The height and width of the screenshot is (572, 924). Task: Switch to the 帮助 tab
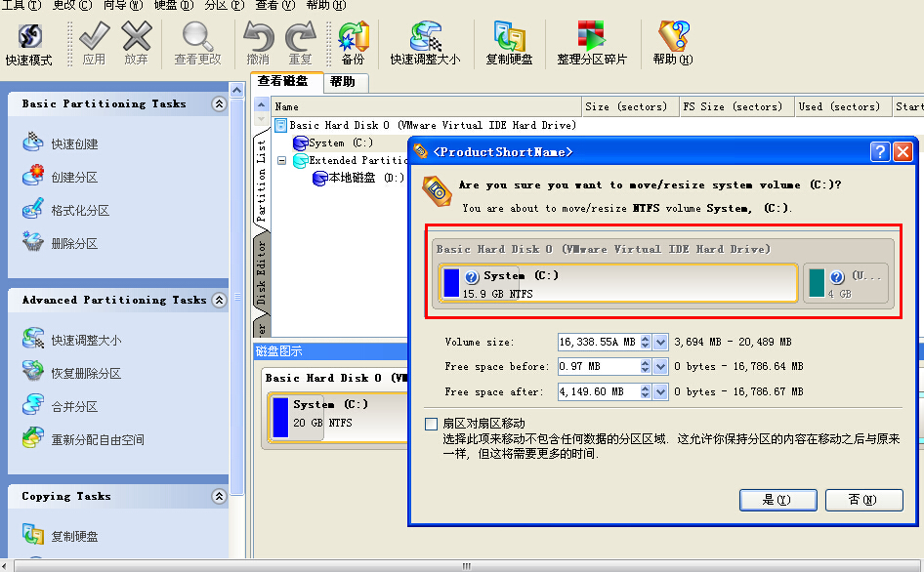[x=343, y=82]
